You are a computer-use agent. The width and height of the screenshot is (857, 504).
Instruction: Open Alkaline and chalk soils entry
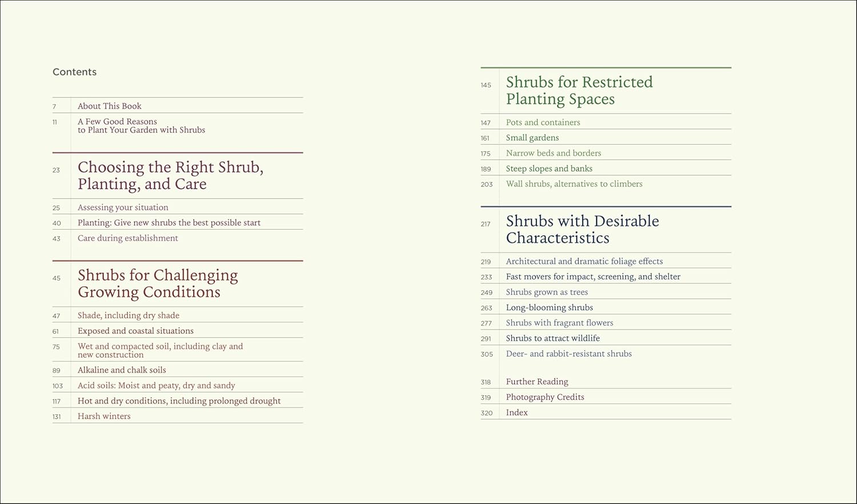click(x=122, y=370)
